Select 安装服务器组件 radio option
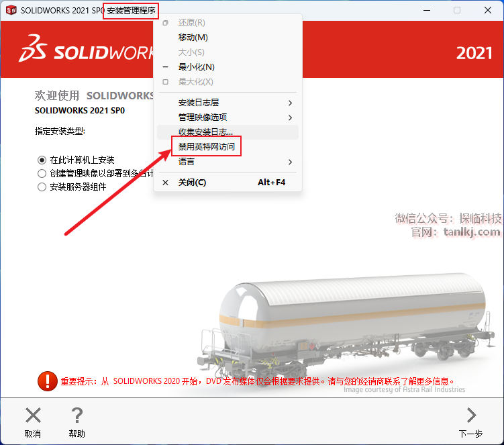This screenshot has height=445, width=504. pyautogui.click(x=42, y=187)
